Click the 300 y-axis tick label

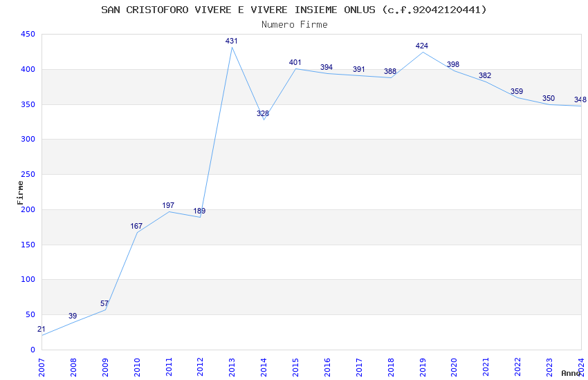28,140
